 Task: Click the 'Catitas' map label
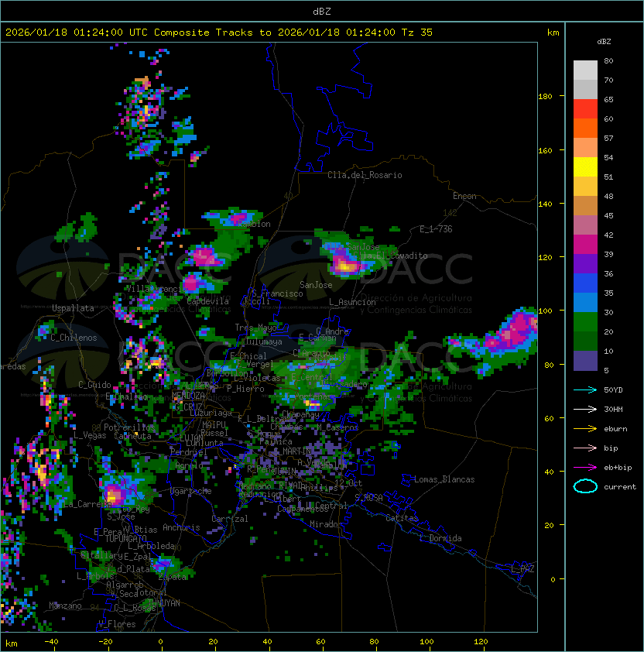(402, 518)
